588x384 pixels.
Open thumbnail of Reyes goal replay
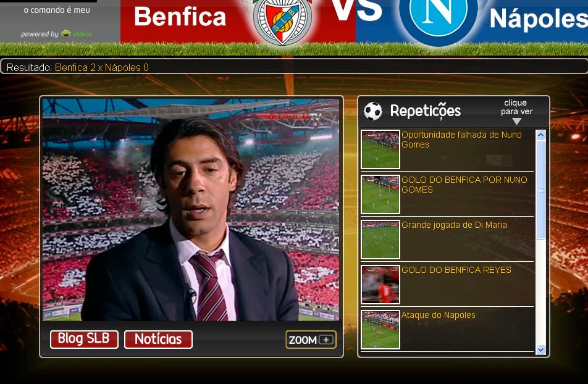(x=380, y=284)
